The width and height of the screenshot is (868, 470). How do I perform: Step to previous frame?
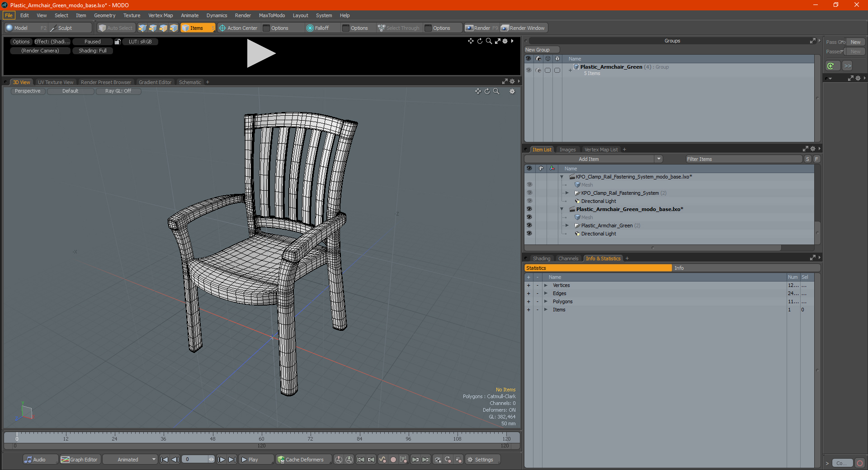(175, 460)
